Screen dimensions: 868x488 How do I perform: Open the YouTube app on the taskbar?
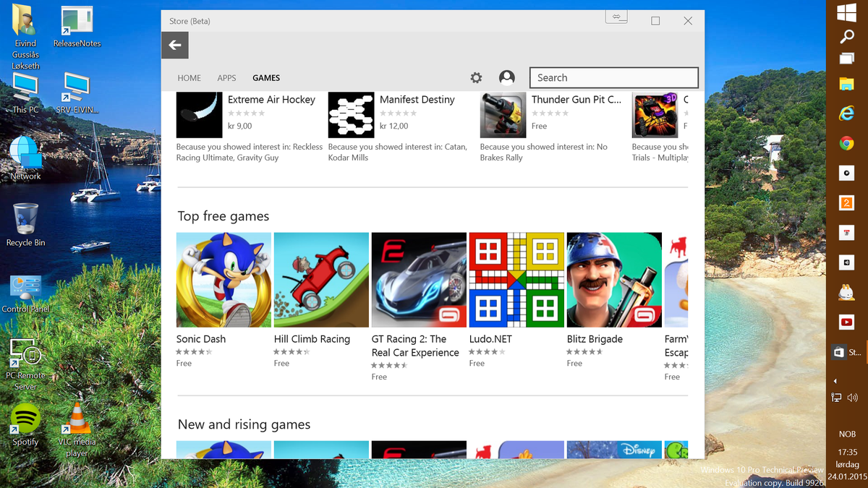[x=846, y=322]
